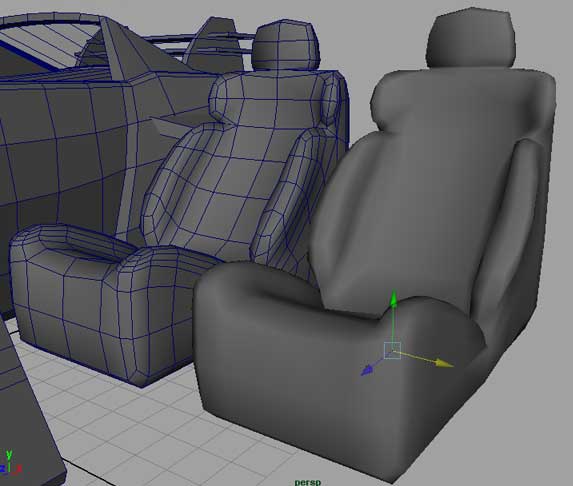The width and height of the screenshot is (573, 486).
Task: Click the persp camera label
Action: (308, 482)
